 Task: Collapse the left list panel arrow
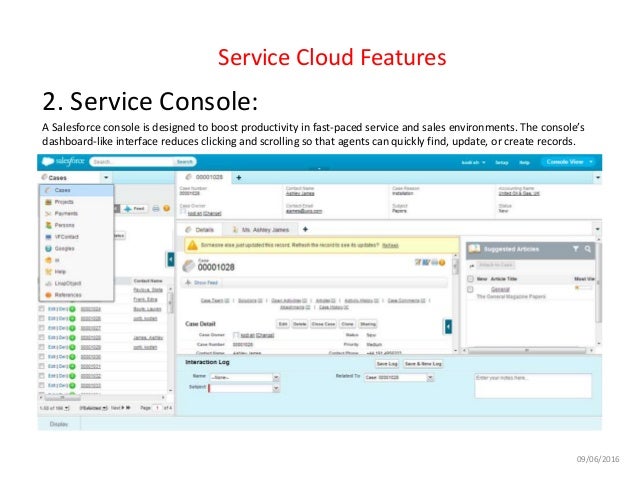click(171, 259)
